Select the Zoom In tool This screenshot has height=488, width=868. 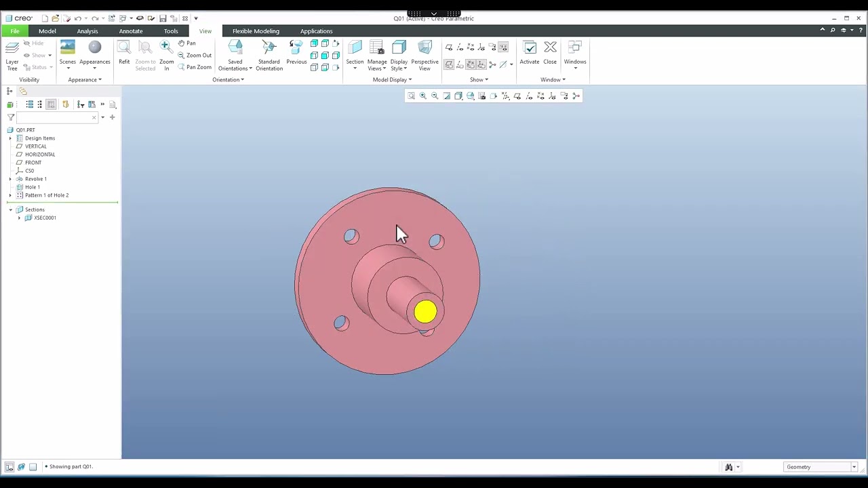point(166,56)
